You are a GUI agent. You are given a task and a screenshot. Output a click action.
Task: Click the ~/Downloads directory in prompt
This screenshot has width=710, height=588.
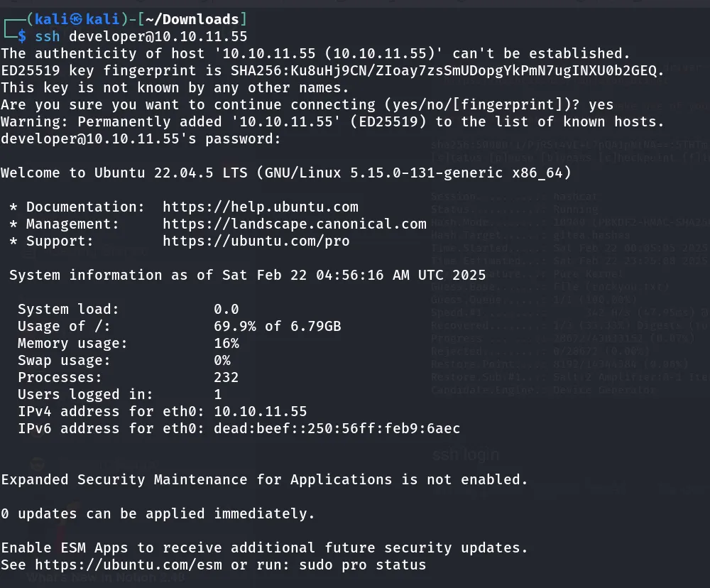tap(192, 19)
